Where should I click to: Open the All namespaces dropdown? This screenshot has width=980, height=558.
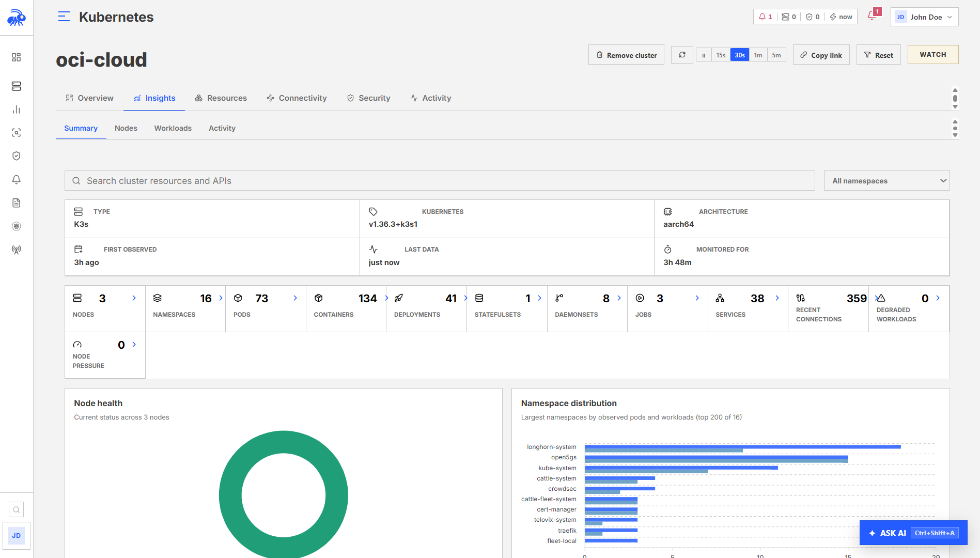[x=887, y=181]
